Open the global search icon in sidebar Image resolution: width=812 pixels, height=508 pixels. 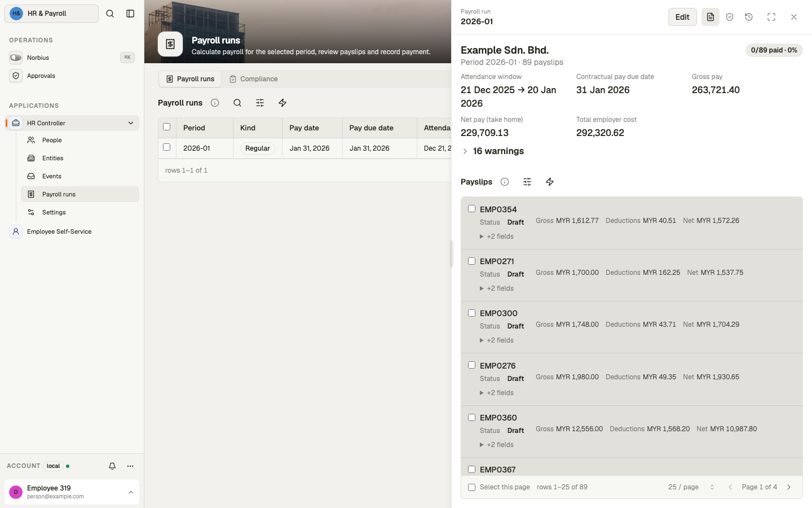(110, 14)
